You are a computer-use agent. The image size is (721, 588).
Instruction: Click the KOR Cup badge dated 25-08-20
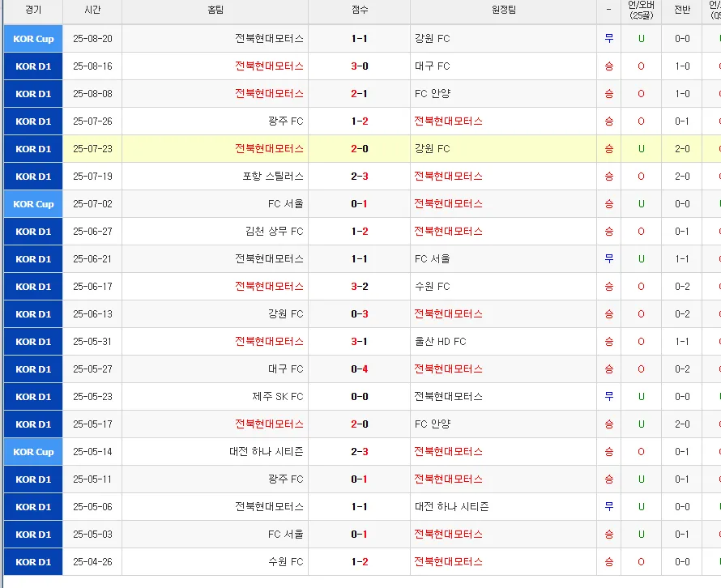coord(33,39)
